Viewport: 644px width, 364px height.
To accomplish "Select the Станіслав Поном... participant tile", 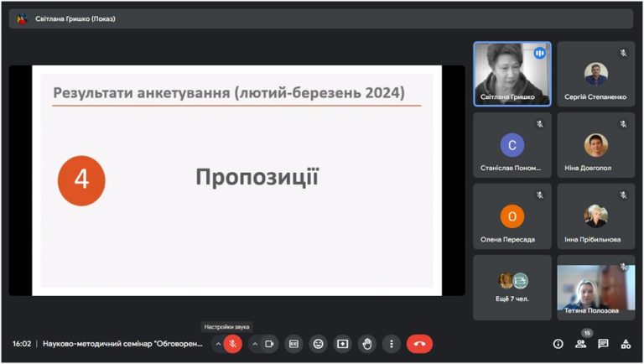I will click(512, 145).
